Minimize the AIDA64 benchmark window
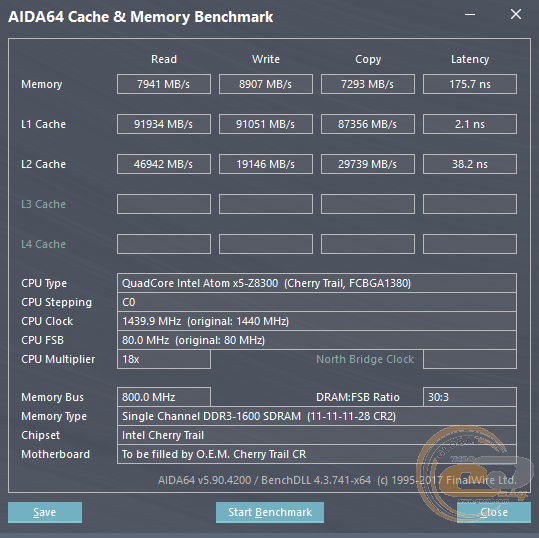 [470, 14]
